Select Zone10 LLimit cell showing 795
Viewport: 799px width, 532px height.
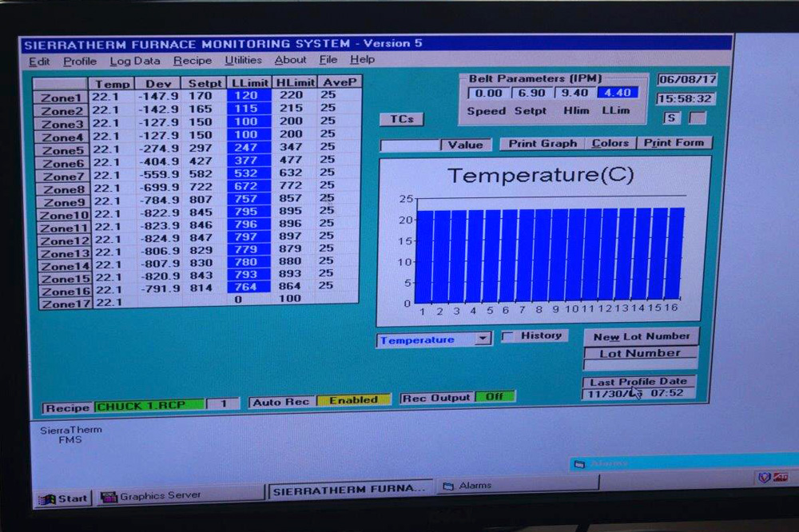248,212
